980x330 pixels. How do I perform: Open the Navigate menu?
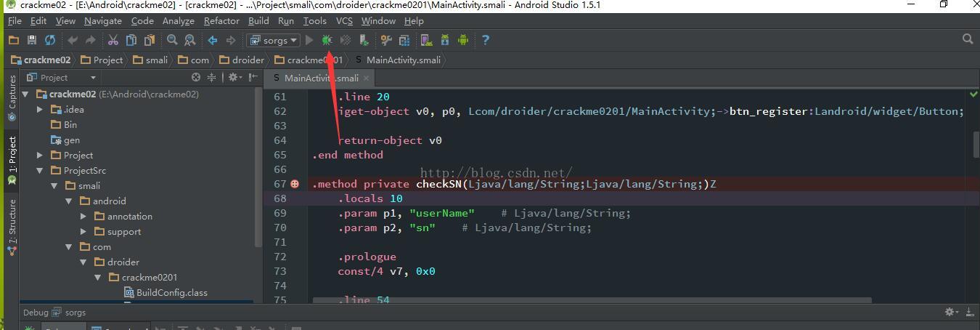[102, 21]
